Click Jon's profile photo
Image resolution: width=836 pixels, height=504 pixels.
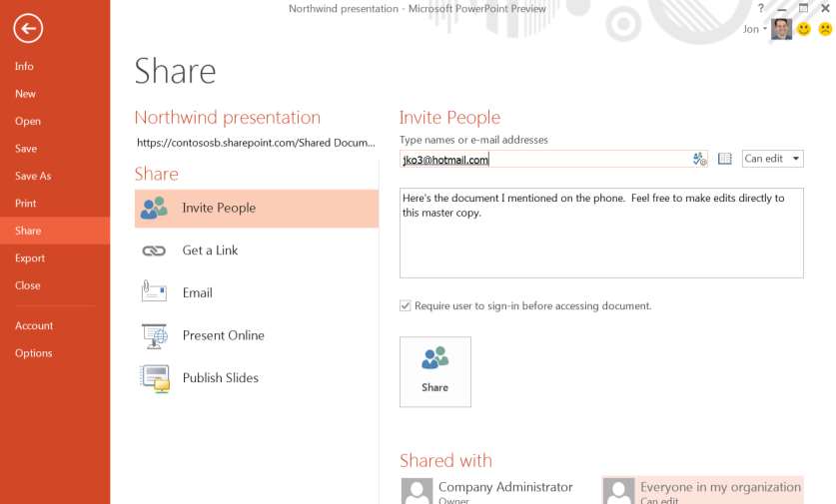[781, 29]
